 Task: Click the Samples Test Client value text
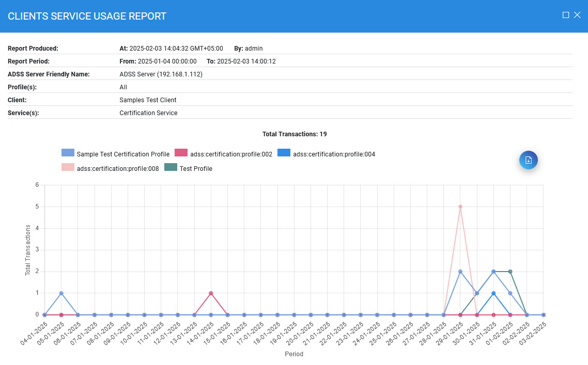click(x=148, y=100)
